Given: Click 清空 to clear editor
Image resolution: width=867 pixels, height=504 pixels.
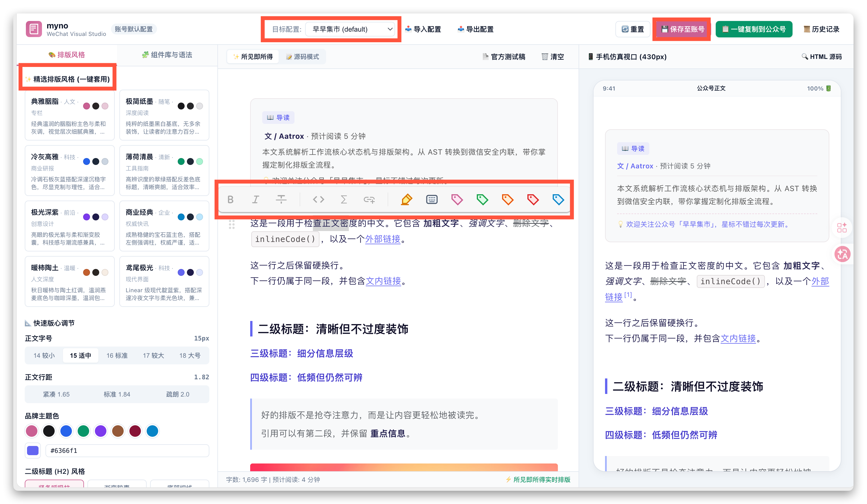Looking at the screenshot, I should click(x=553, y=57).
